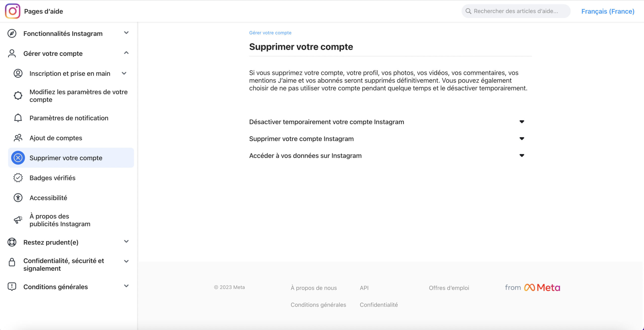Click Gérer votre compte breadcrumb link
The width and height of the screenshot is (644, 330).
coord(270,33)
